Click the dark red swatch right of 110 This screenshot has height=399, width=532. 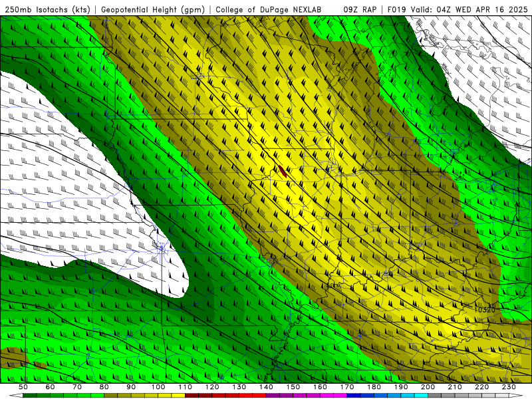[192, 396]
